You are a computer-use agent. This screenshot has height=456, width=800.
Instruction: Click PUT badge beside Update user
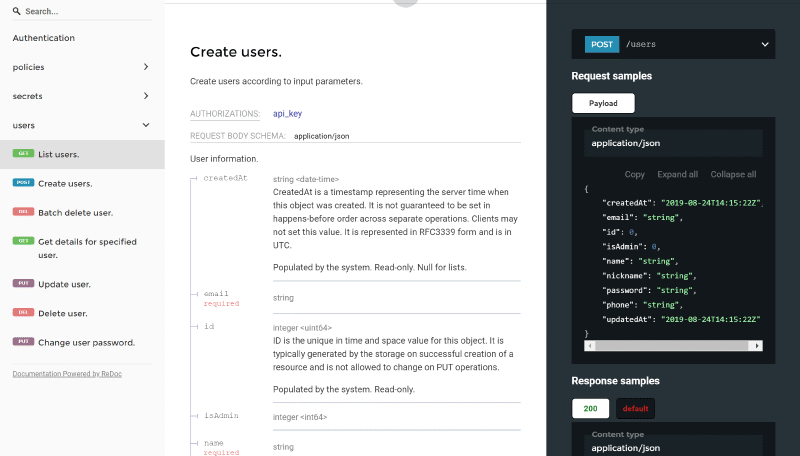click(x=23, y=284)
